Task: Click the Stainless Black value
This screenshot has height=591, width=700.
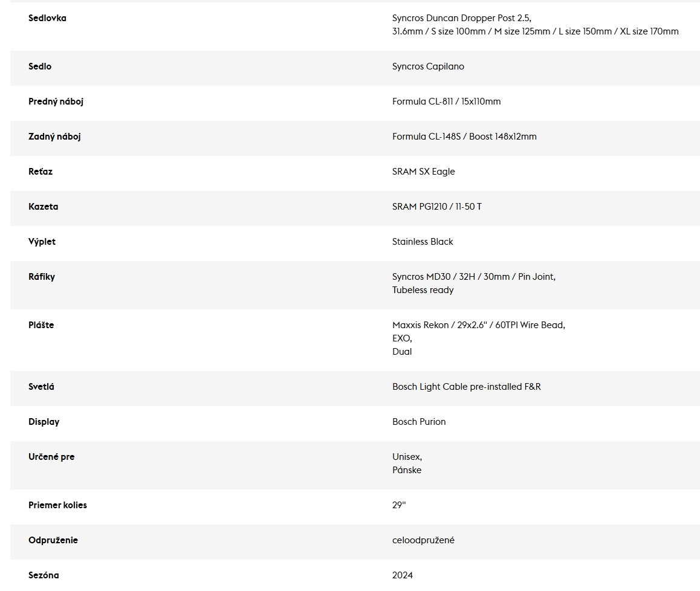Action: (x=423, y=242)
